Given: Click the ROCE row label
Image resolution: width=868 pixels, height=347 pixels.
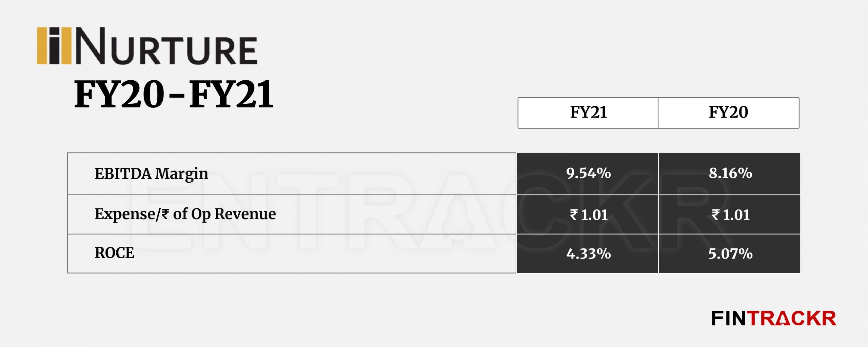Looking at the screenshot, I should 114,253.
